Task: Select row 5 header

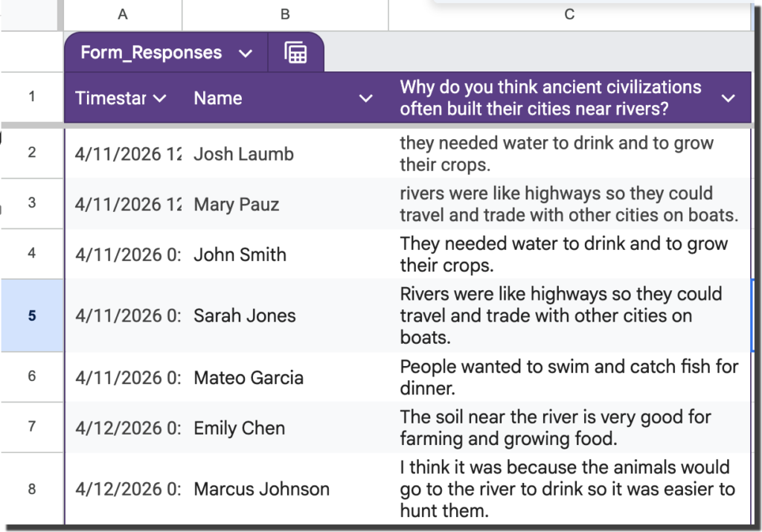Action: [31, 315]
